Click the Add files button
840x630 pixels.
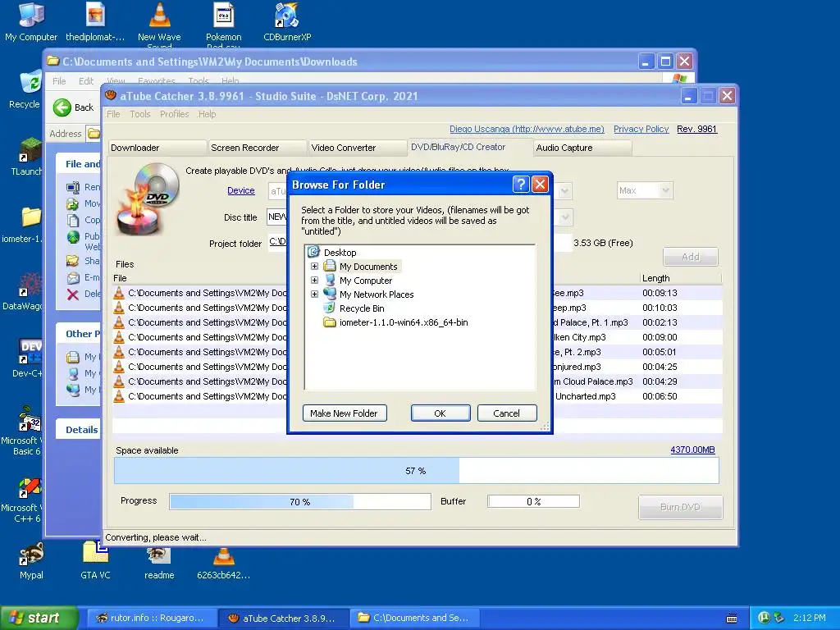[690, 257]
